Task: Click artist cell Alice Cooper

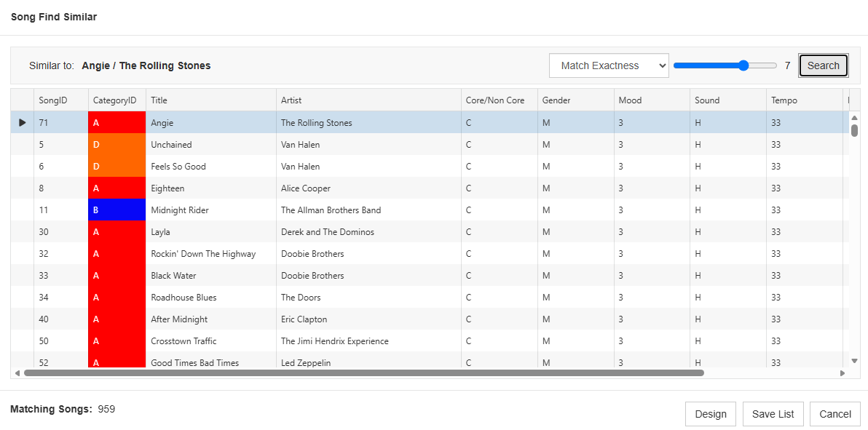Action: click(368, 188)
